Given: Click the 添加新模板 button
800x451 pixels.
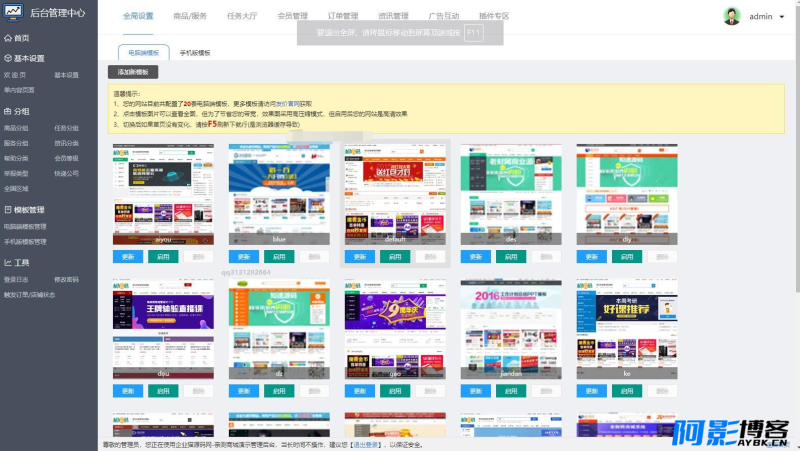Looking at the screenshot, I should point(133,72).
